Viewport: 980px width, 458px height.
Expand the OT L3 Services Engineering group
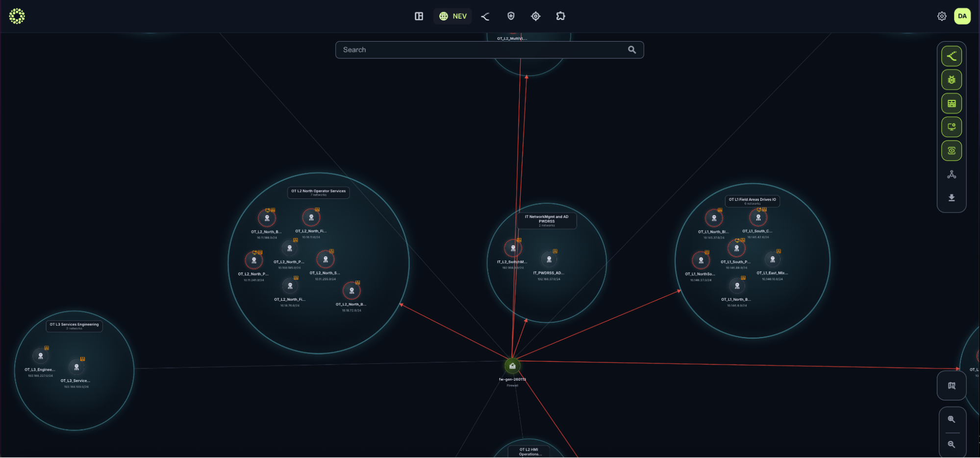point(75,325)
